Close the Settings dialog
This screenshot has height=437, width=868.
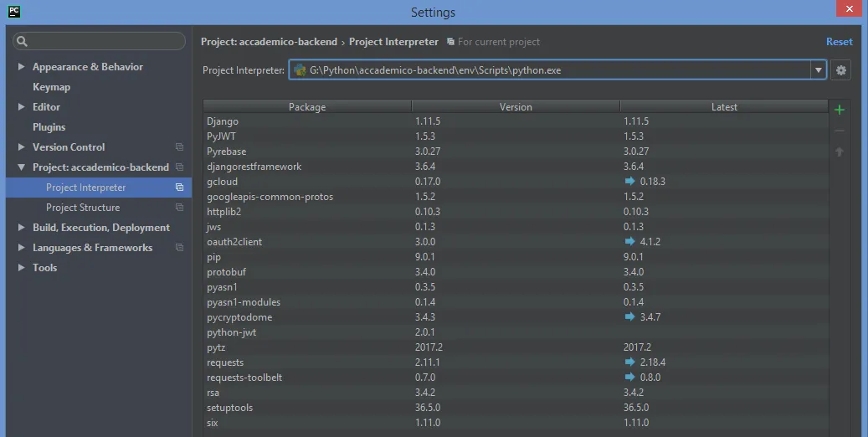[850, 8]
